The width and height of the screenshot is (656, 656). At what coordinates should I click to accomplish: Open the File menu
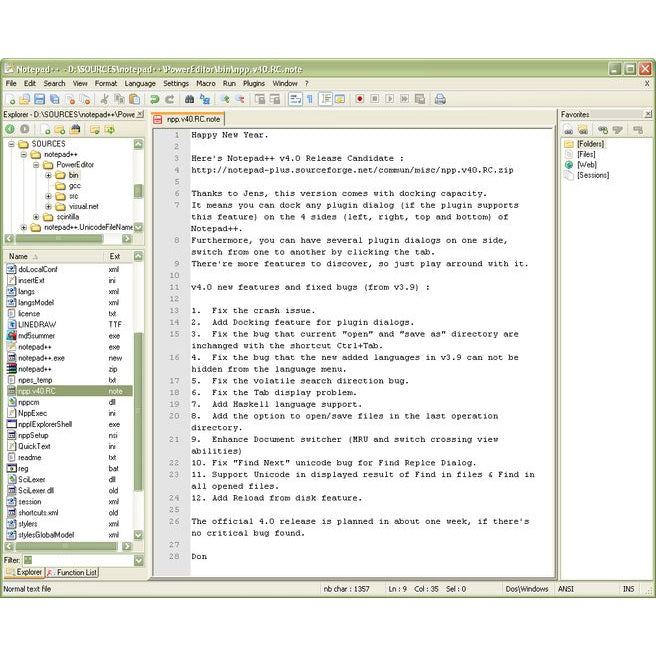coord(11,83)
